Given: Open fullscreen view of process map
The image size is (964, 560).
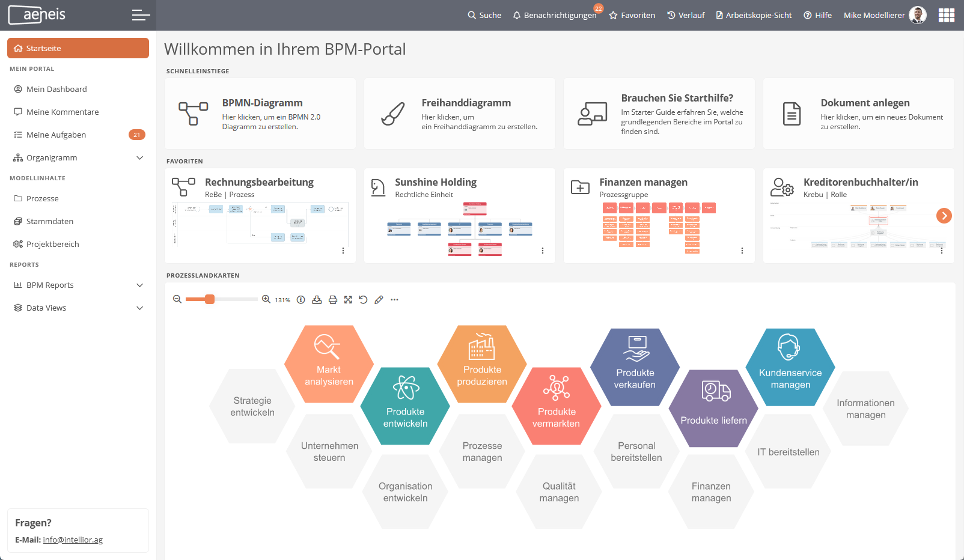Looking at the screenshot, I should [x=348, y=300].
